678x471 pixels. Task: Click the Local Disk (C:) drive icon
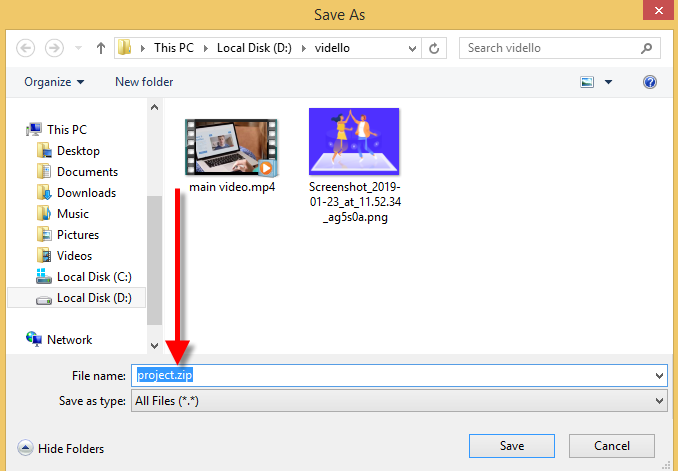tap(44, 276)
